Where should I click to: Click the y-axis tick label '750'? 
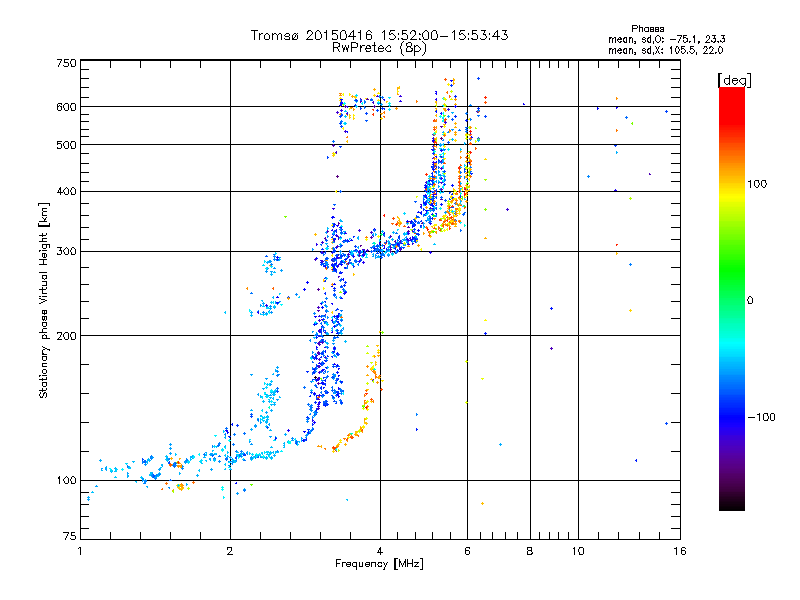click(66, 63)
